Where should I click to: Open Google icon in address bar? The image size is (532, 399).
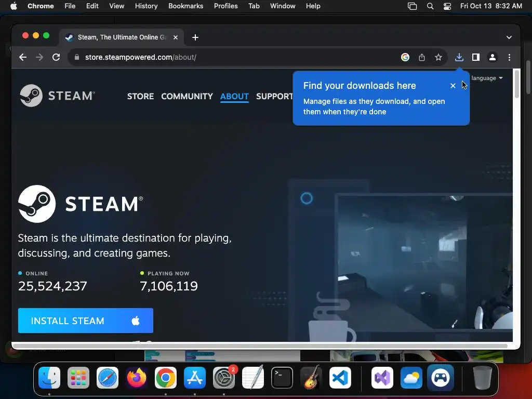coord(405,57)
